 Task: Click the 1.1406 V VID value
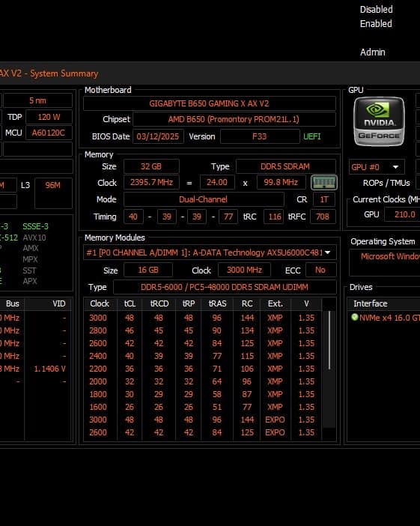(50, 369)
